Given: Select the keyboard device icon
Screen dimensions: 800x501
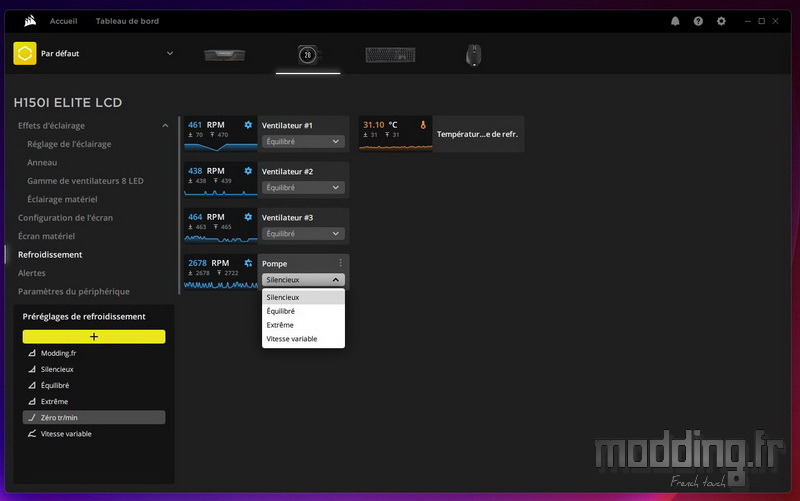Looking at the screenshot, I should pos(390,55).
